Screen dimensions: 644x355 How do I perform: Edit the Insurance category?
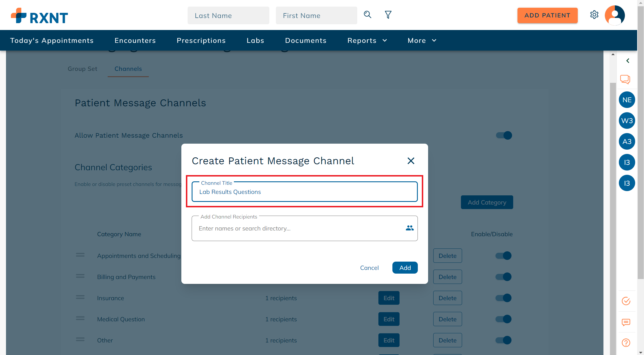[x=389, y=298]
